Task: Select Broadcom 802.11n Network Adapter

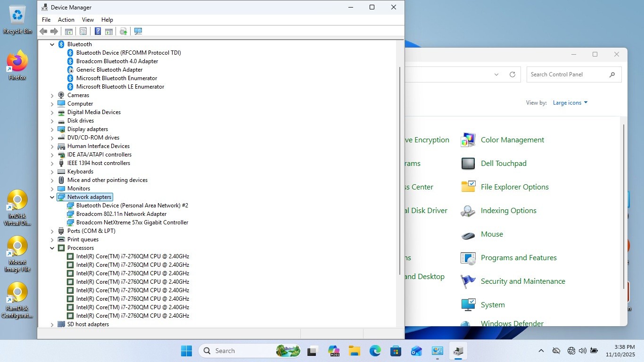Action: (121, 214)
